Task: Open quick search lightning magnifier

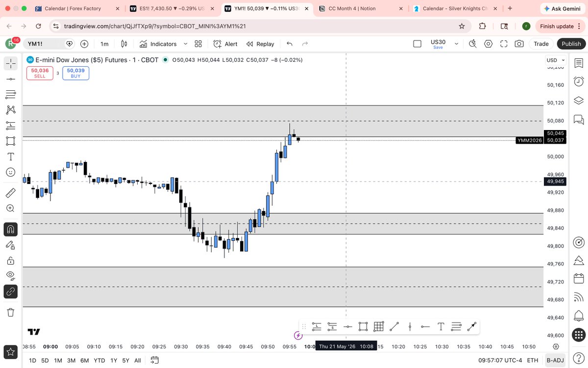Action: click(x=472, y=44)
